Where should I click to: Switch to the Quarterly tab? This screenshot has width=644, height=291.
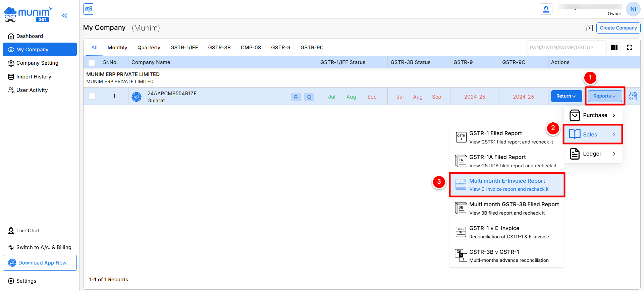(149, 47)
